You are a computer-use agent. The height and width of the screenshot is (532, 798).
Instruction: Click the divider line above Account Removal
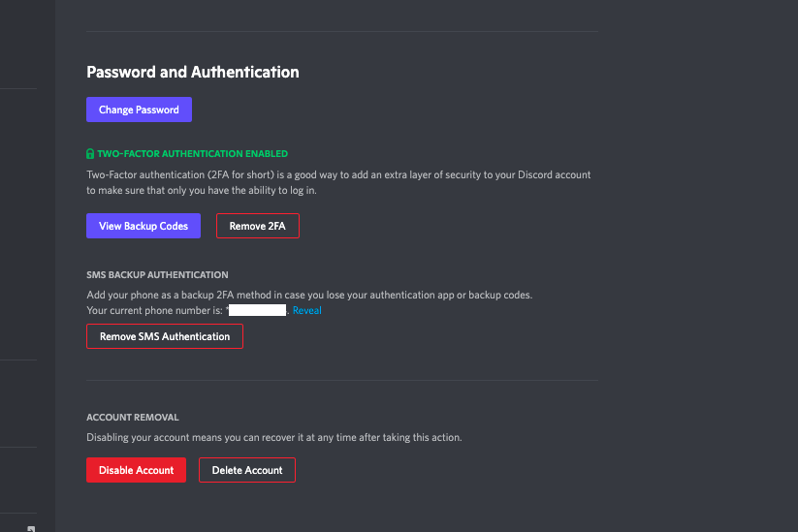click(x=342, y=381)
